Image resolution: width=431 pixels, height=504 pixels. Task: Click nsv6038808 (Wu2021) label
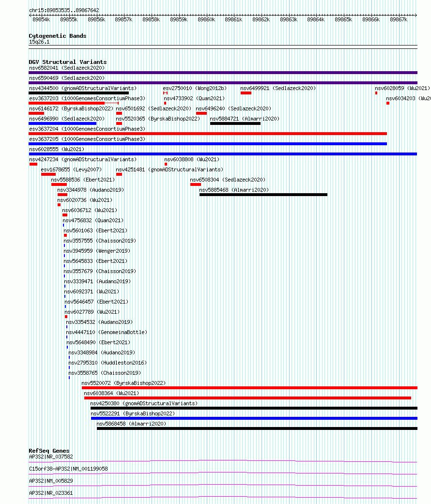pyautogui.click(x=192, y=159)
